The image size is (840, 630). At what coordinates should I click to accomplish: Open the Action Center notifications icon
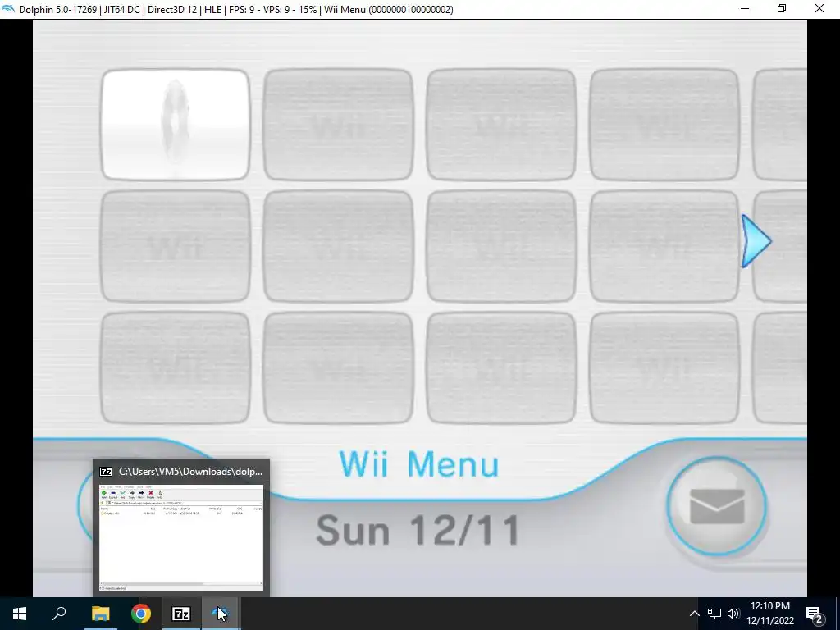coord(815,614)
